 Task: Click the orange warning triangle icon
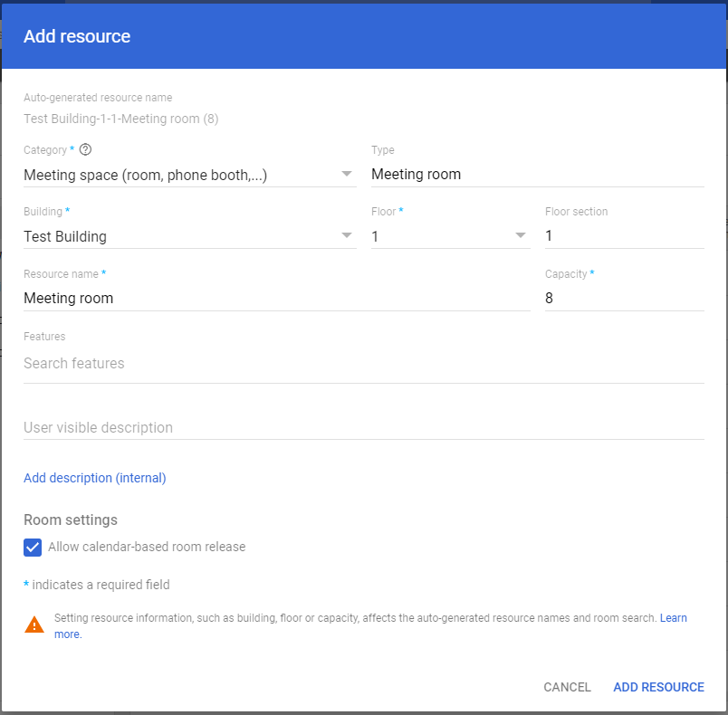34,624
